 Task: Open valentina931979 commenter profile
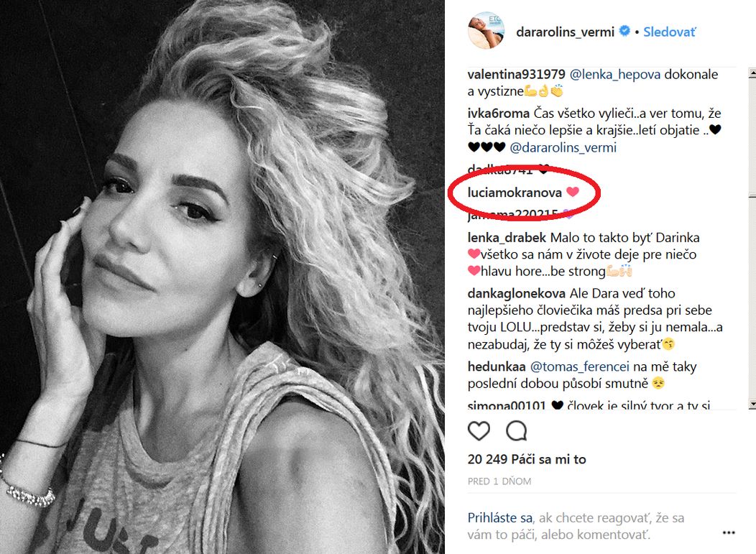pos(517,74)
